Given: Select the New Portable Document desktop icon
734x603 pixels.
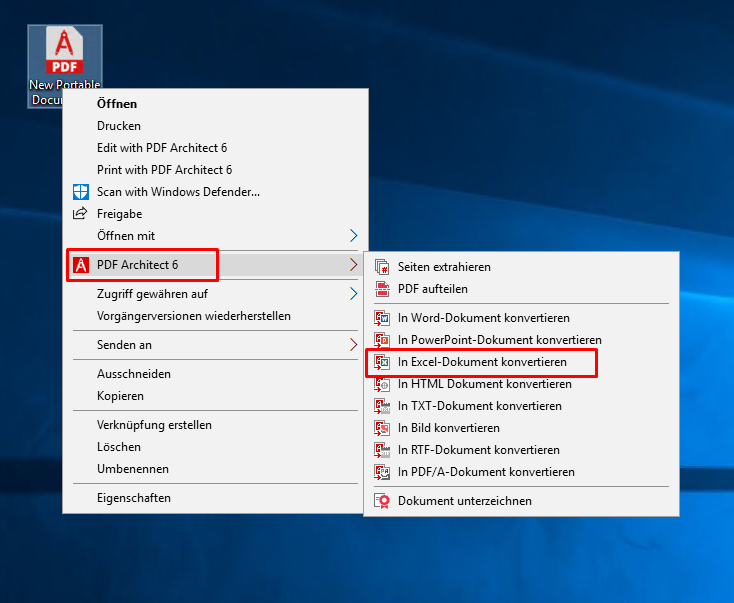Looking at the screenshot, I should (65, 66).
